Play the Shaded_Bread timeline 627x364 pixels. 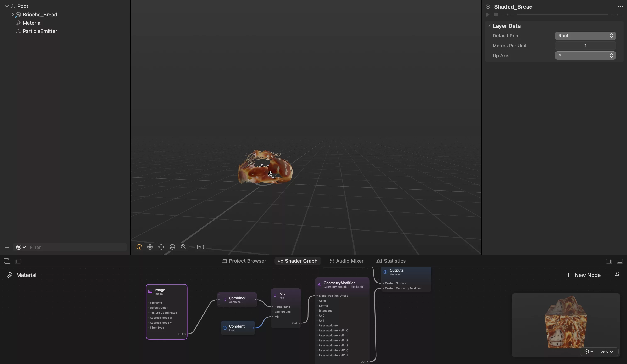coord(488,15)
